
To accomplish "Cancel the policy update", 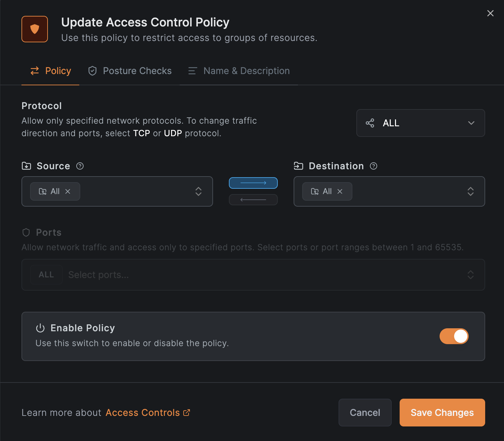I will (x=365, y=413).
